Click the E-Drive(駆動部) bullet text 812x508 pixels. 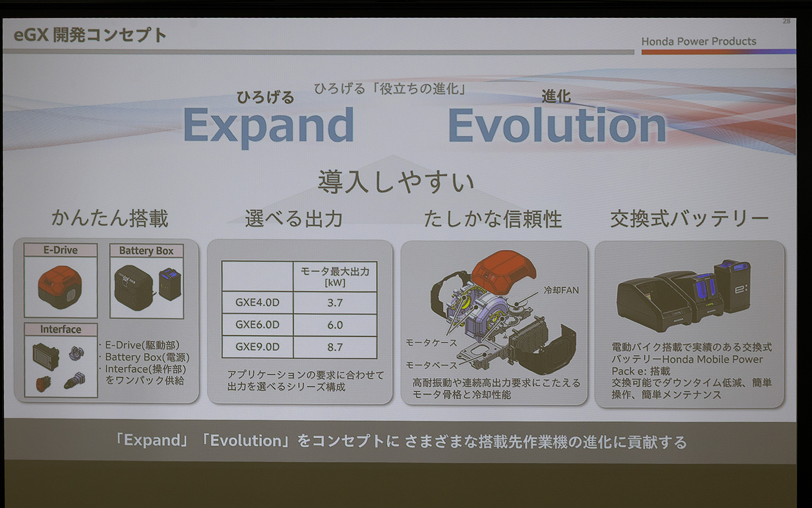142,345
